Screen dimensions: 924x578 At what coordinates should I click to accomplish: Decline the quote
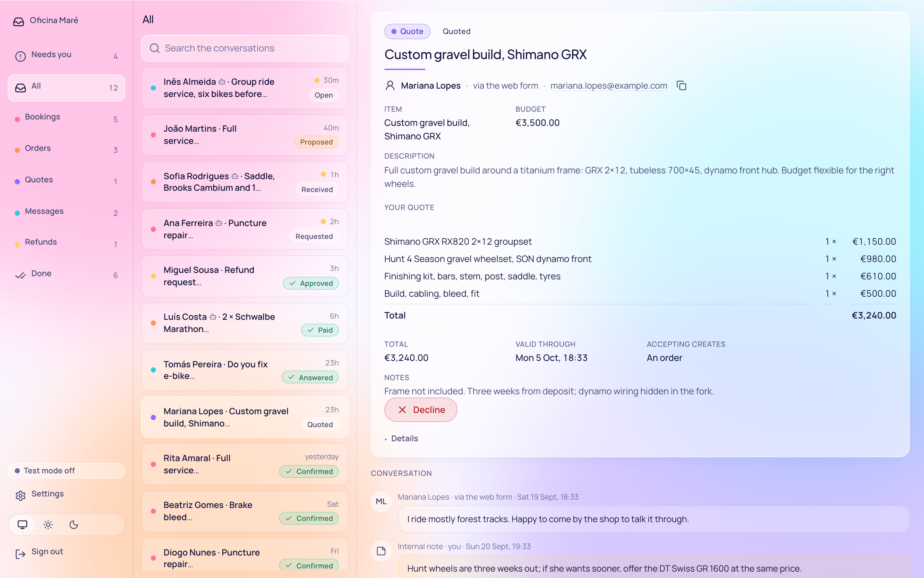[421, 410]
